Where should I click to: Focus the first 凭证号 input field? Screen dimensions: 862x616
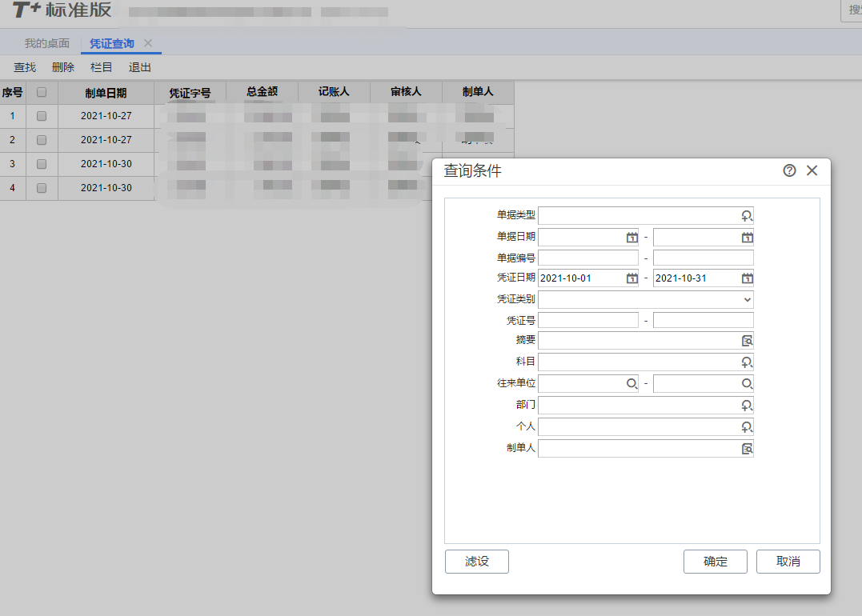point(588,320)
